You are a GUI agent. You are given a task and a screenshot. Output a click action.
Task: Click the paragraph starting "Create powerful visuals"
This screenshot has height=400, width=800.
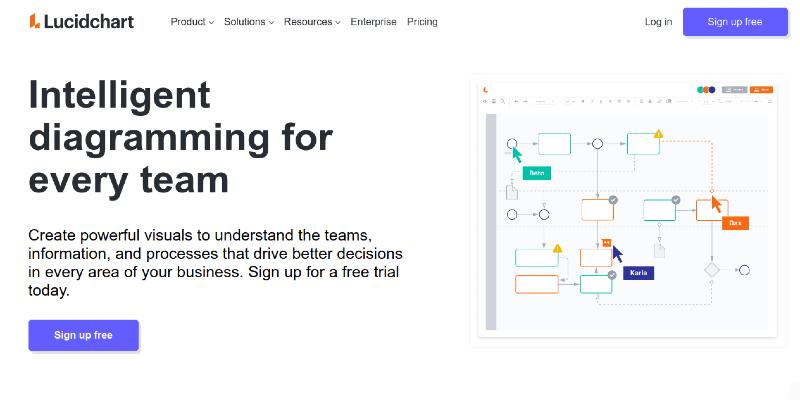coord(215,263)
